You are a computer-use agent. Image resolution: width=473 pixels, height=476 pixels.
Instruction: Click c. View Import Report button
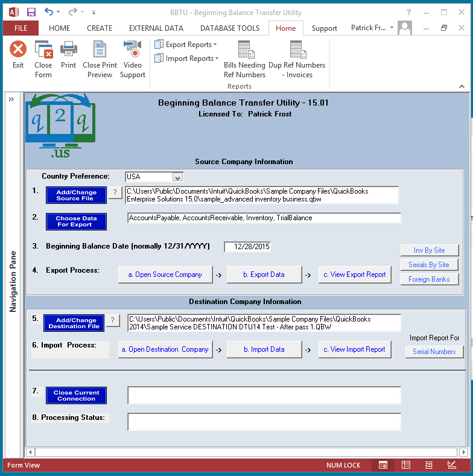pyautogui.click(x=355, y=349)
